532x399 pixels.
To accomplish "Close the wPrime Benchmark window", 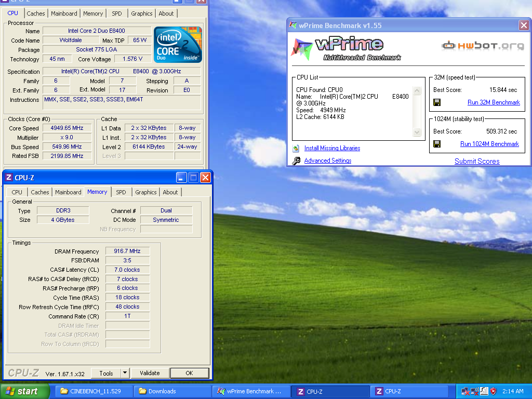I will [524, 25].
